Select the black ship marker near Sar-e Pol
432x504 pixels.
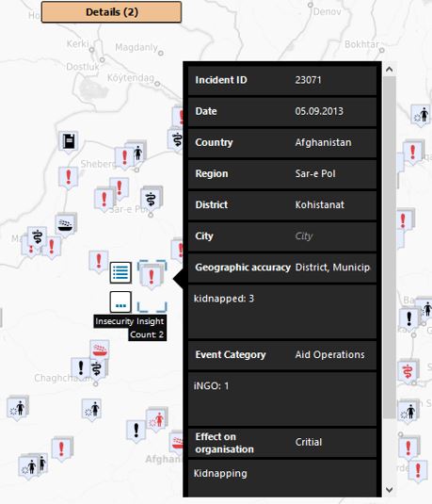pyautogui.click(x=66, y=224)
